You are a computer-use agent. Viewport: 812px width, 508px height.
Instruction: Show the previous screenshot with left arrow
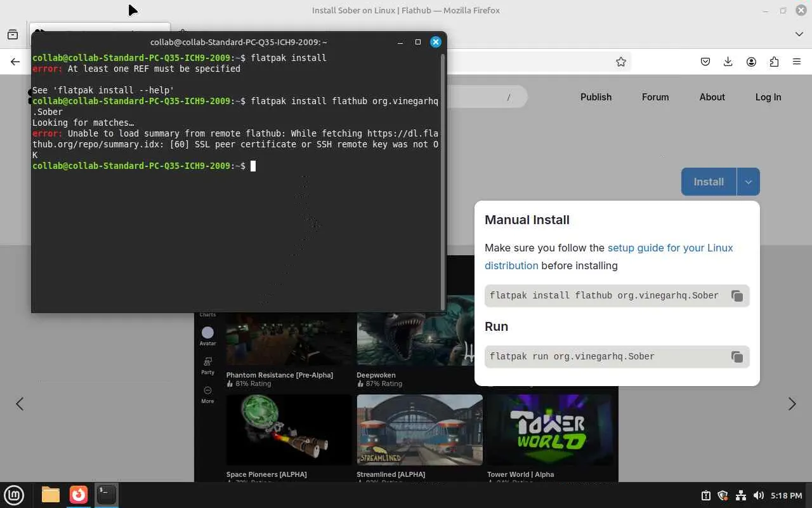click(20, 404)
